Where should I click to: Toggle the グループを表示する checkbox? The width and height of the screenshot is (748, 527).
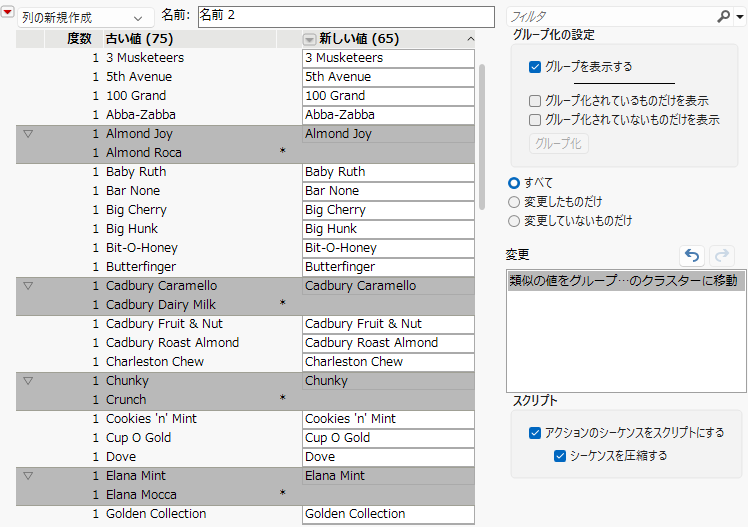point(535,67)
